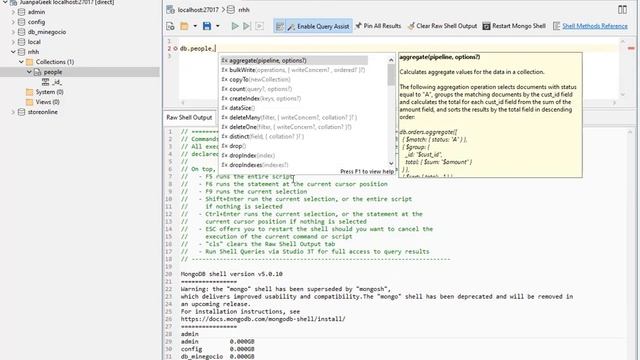Click Restart Mongo Shell

pos(514,26)
